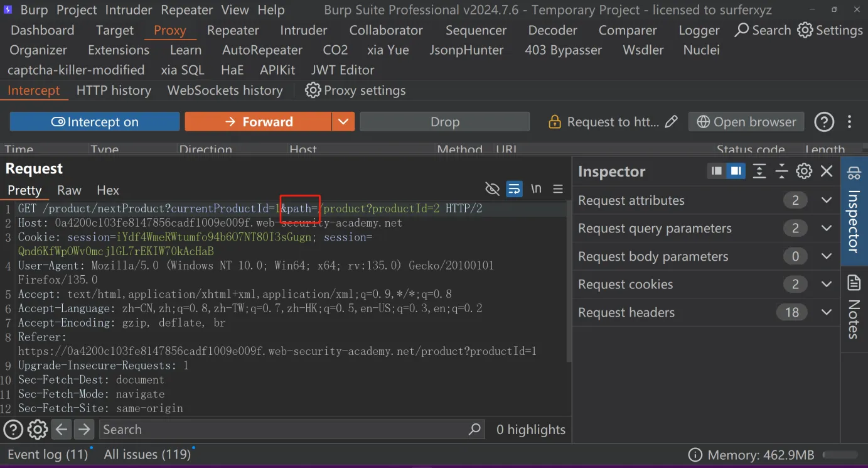Click the Memory info icon
The height and width of the screenshot is (468, 868).
tap(695, 455)
